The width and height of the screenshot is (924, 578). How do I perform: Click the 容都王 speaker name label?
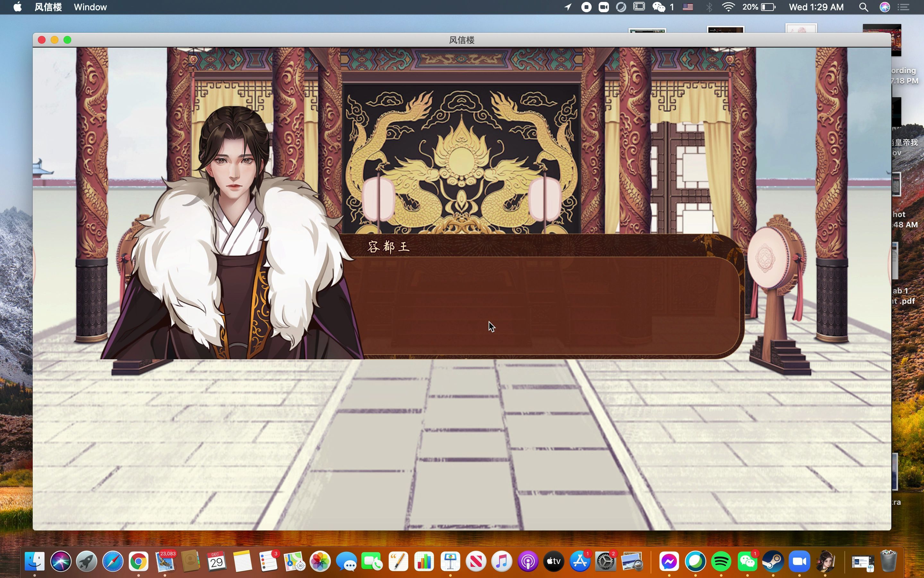pyautogui.click(x=388, y=247)
